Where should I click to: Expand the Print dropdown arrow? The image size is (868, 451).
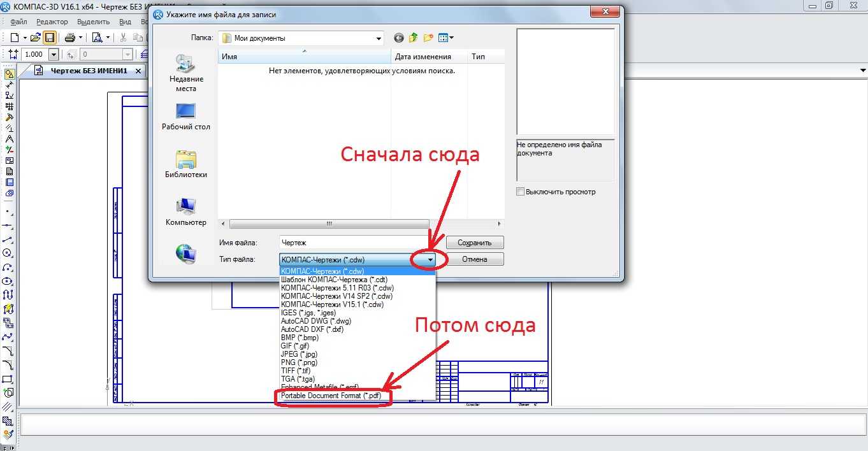tap(80, 38)
